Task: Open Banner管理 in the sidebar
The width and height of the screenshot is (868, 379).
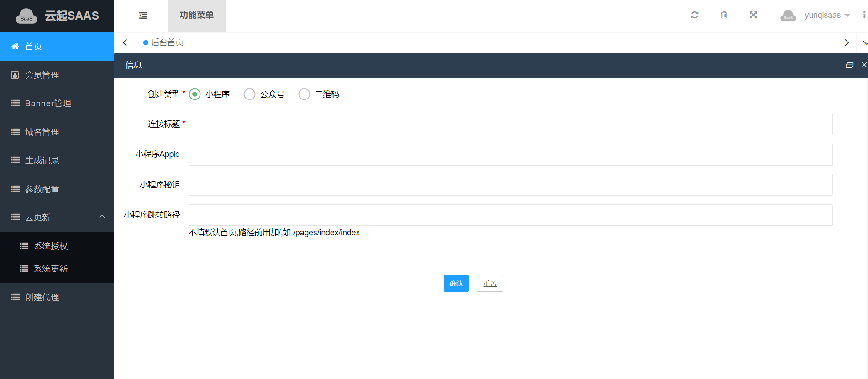Action: click(x=57, y=103)
